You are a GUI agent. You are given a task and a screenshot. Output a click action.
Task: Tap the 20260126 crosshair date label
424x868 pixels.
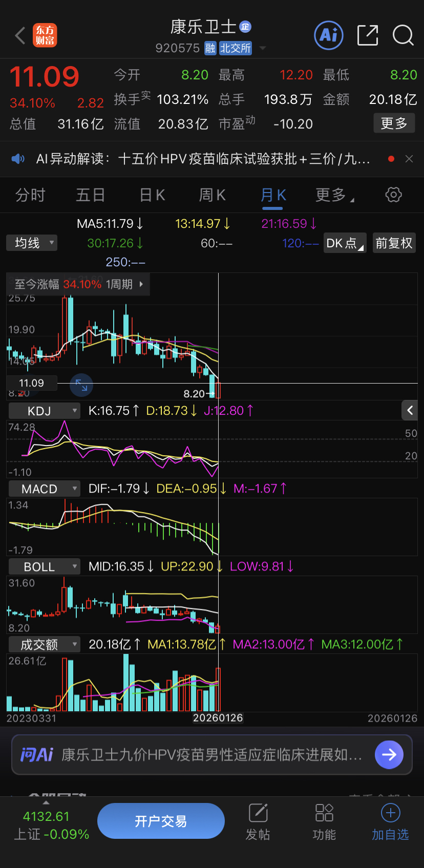click(x=218, y=718)
